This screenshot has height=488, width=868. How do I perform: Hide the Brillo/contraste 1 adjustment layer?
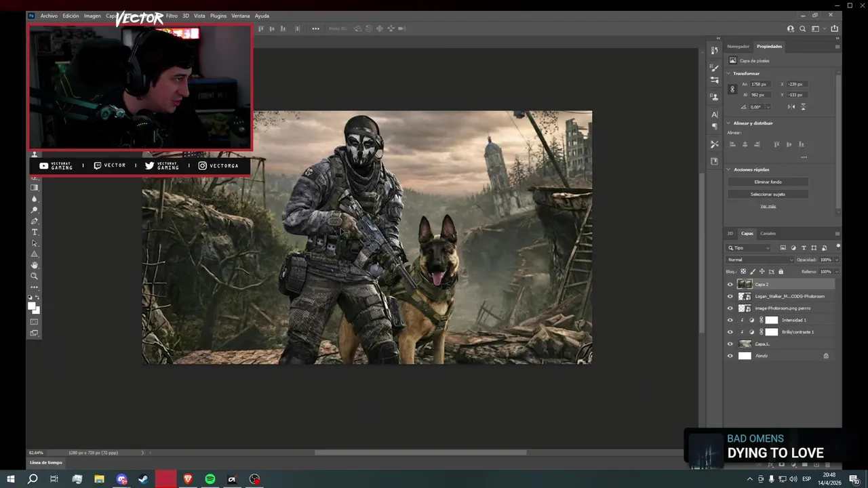(x=730, y=332)
